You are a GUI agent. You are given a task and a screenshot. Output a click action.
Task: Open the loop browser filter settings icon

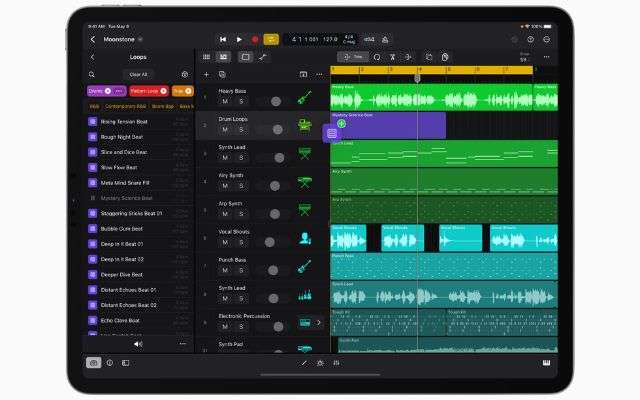pos(184,74)
